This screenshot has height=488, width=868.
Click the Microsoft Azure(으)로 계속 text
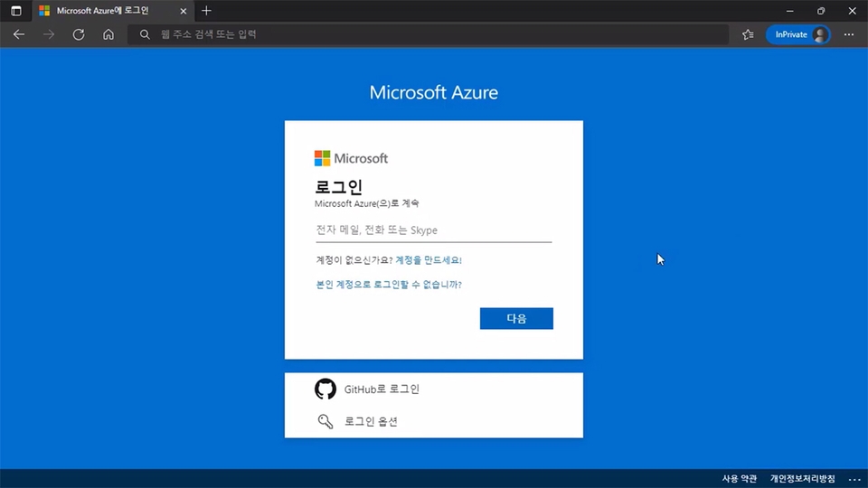[366, 203]
